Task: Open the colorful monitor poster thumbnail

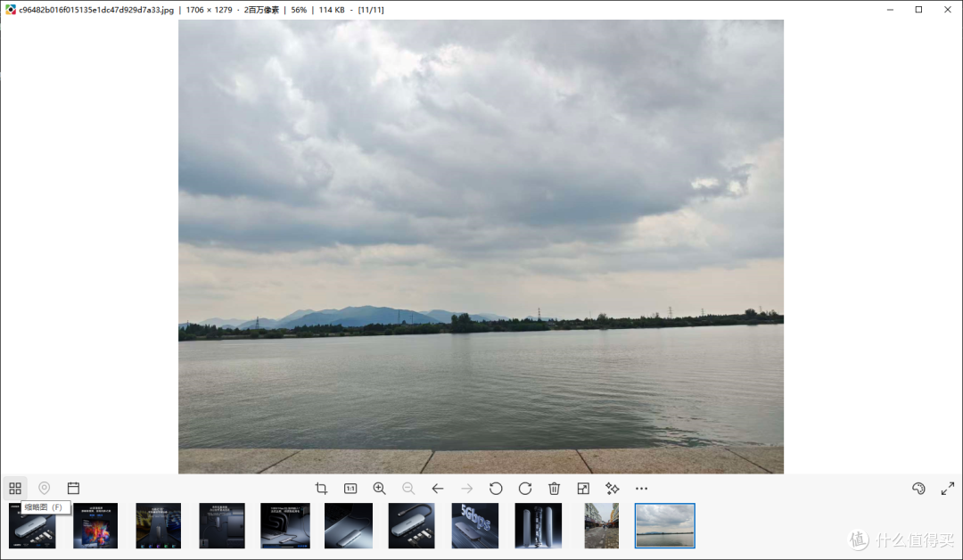Action: (x=95, y=525)
